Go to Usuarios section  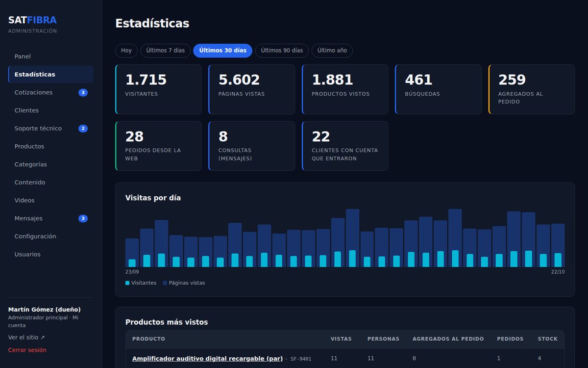pos(51,254)
